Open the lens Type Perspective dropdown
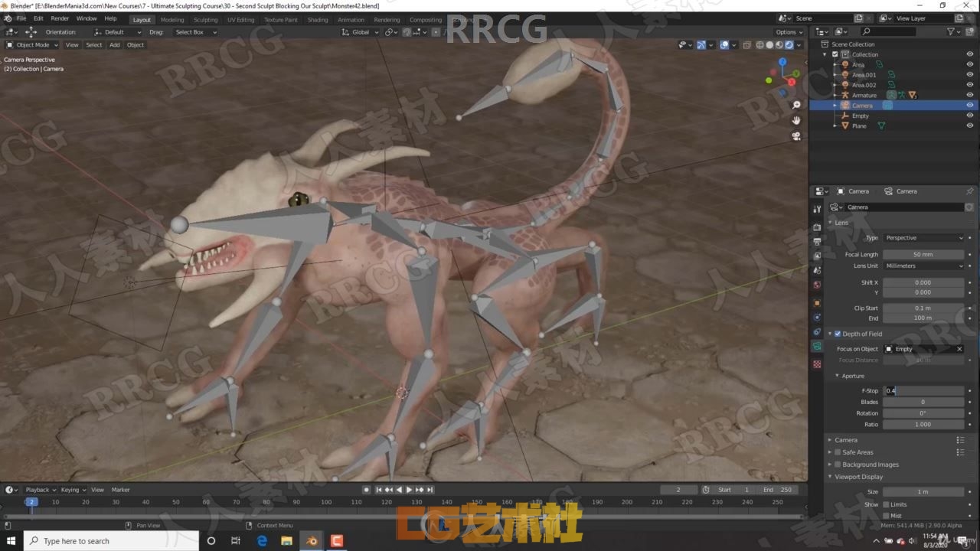This screenshot has height=551, width=980. (923, 238)
